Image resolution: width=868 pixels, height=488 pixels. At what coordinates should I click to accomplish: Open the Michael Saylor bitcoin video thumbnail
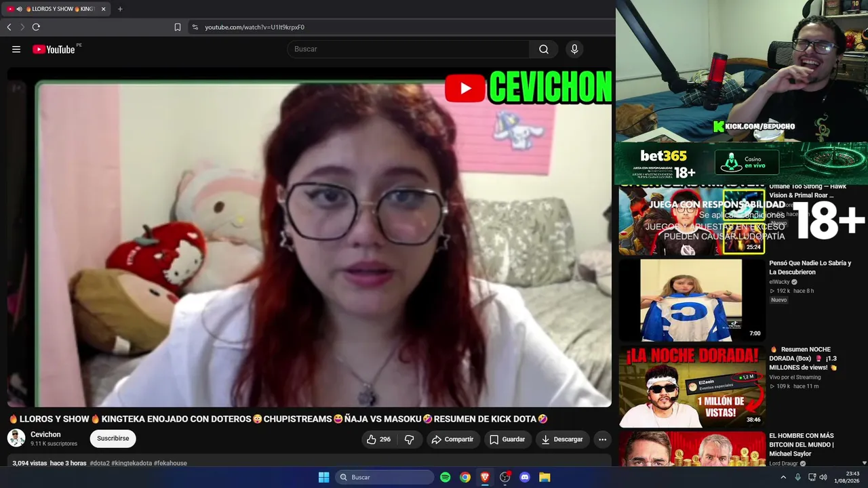692,449
